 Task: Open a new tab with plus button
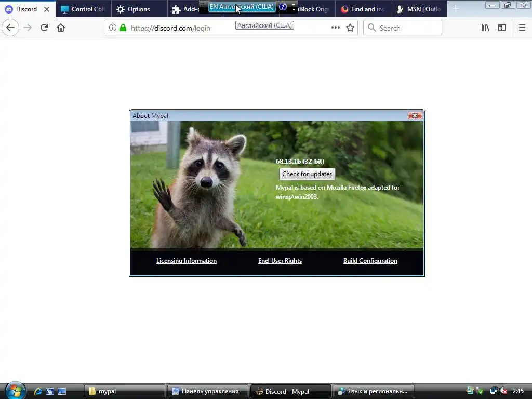pos(456,9)
